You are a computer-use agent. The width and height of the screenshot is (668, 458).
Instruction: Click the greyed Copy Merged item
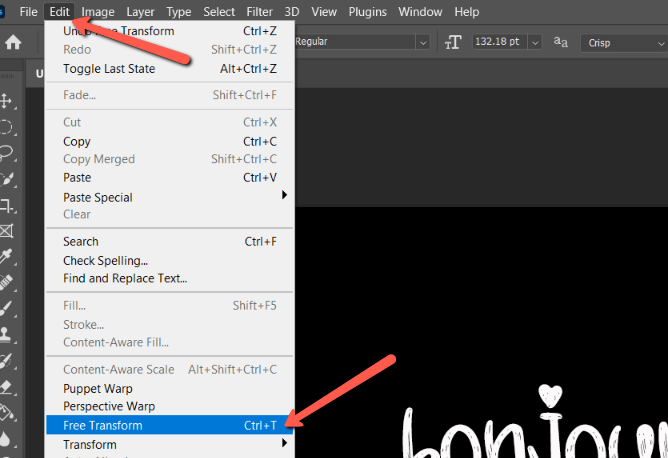(x=170, y=159)
